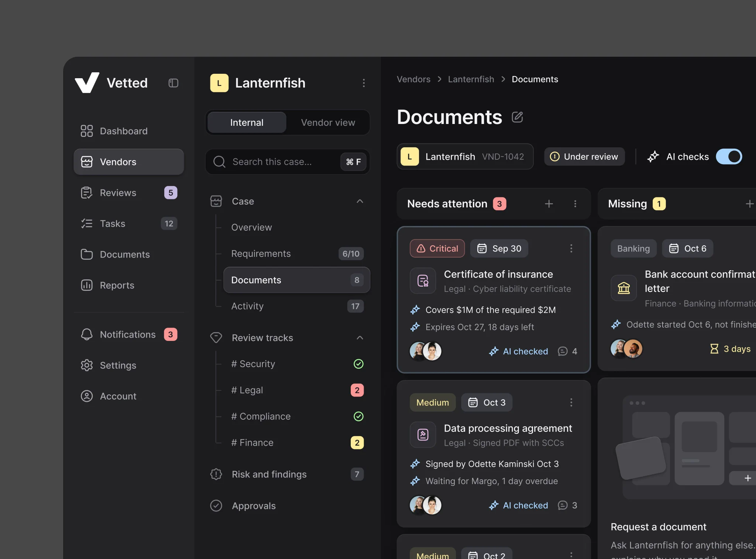Select Documents in the Case tree
756x559 pixels.
click(x=297, y=280)
